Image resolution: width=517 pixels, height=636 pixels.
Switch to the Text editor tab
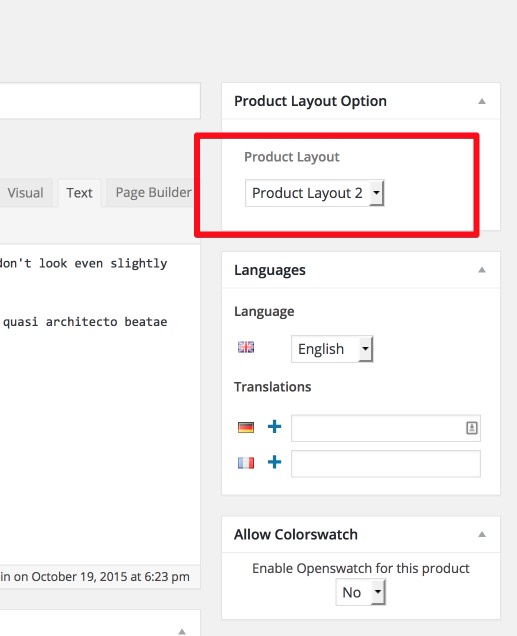coord(79,193)
